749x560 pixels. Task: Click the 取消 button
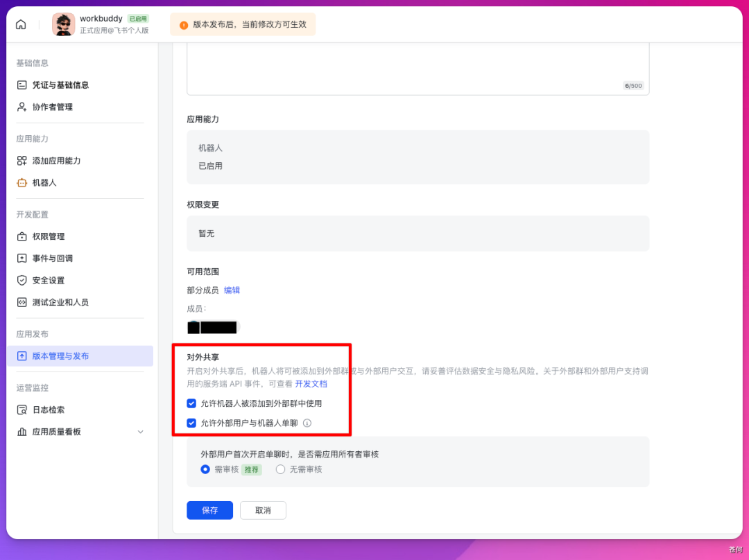[x=264, y=510]
